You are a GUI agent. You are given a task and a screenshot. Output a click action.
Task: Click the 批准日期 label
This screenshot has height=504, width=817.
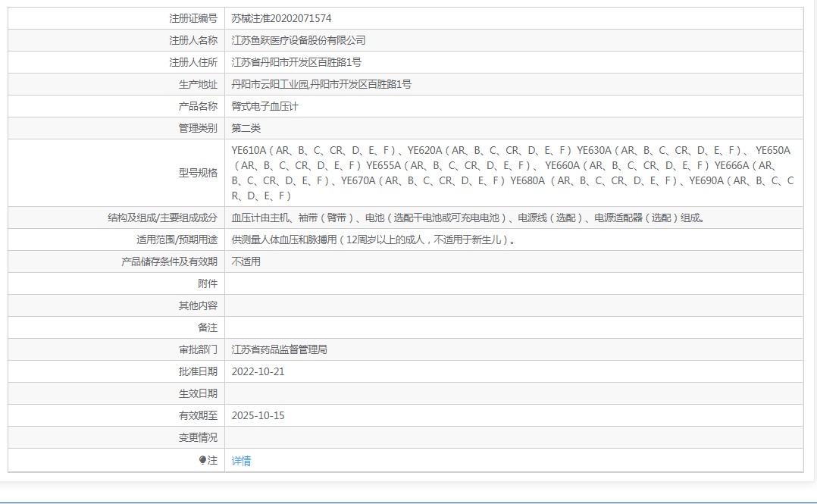click(198, 371)
